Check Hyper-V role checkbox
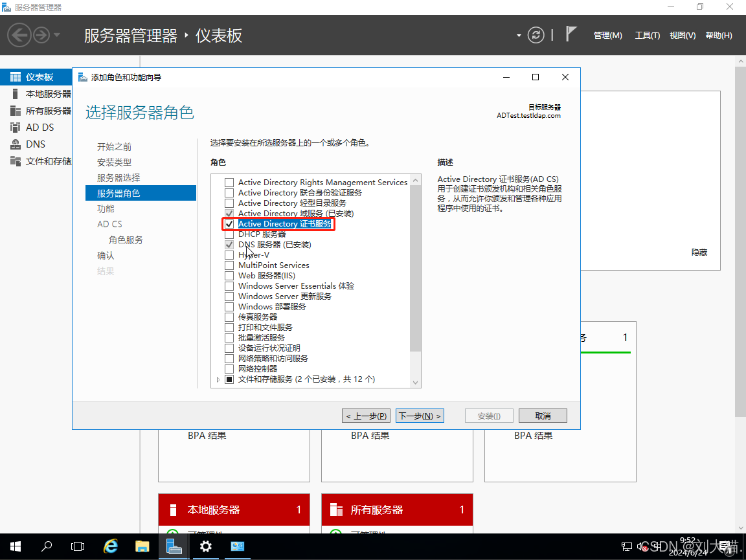Viewport: 746px width, 560px height. (229, 254)
